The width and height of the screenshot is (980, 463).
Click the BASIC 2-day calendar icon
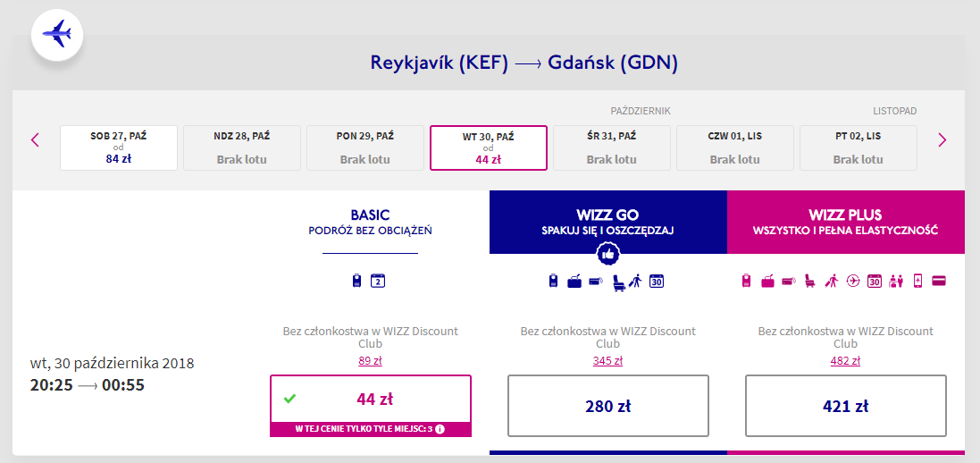pyautogui.click(x=377, y=281)
